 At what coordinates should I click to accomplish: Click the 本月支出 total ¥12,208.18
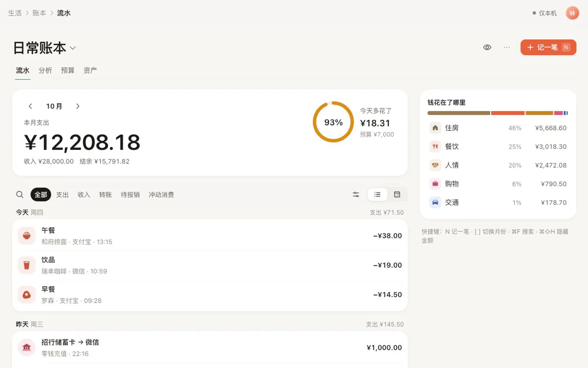point(82,142)
